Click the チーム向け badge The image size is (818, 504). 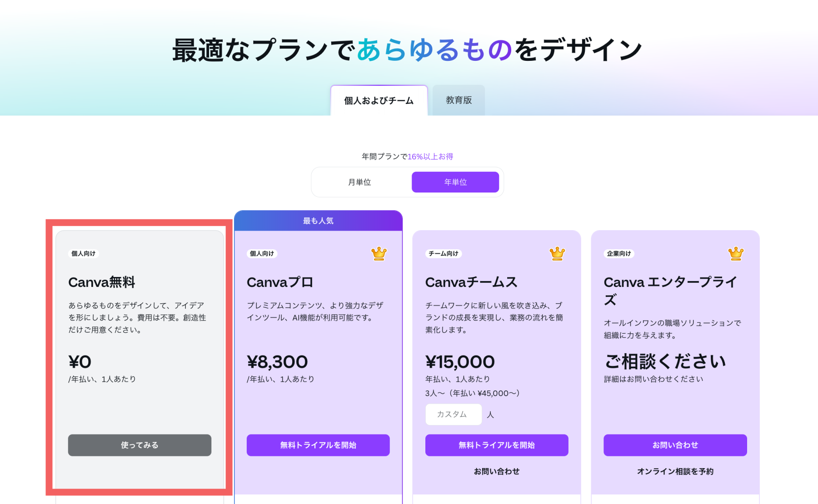click(x=444, y=253)
